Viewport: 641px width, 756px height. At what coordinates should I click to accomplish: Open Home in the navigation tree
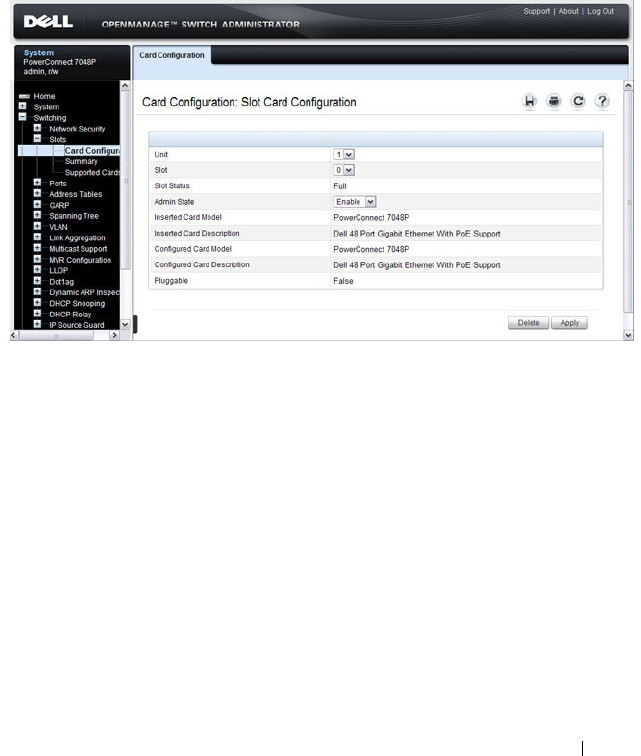(x=44, y=96)
